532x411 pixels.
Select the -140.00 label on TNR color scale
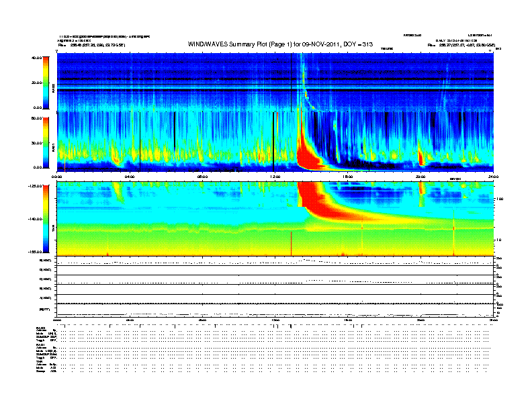click(36, 219)
